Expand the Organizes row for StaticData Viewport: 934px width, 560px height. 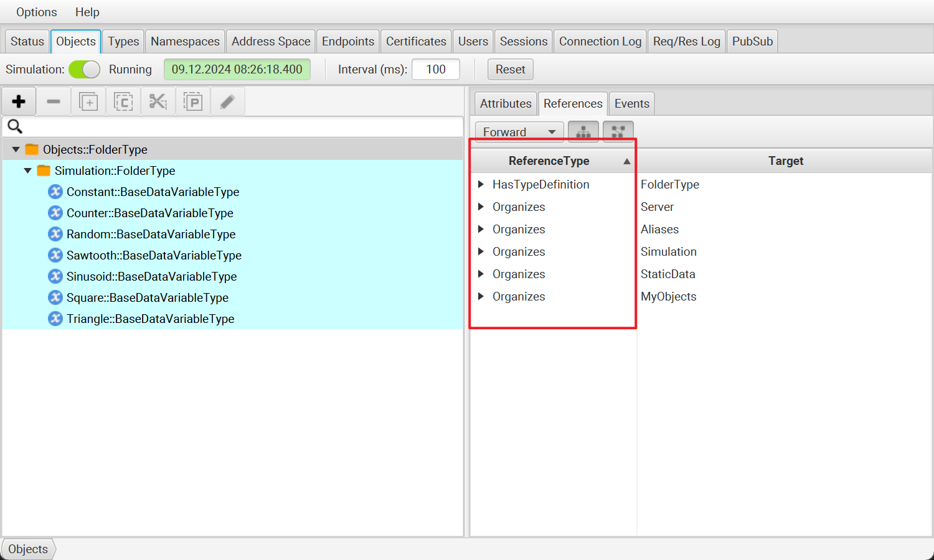pyautogui.click(x=481, y=274)
